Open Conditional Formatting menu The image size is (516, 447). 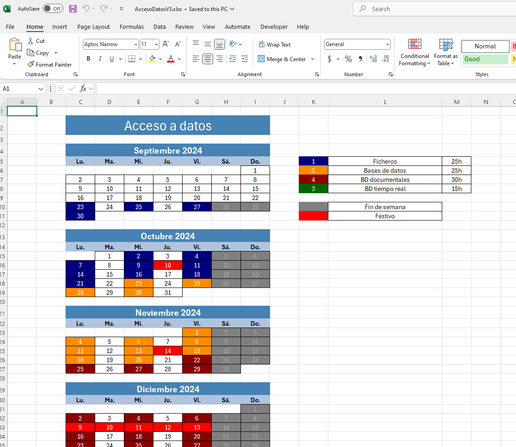click(x=414, y=52)
